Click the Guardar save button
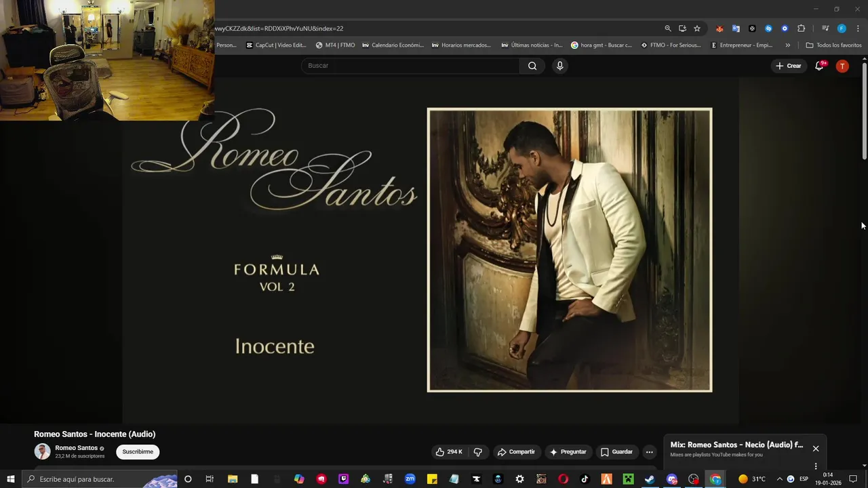This screenshot has height=488, width=868. [616, 452]
